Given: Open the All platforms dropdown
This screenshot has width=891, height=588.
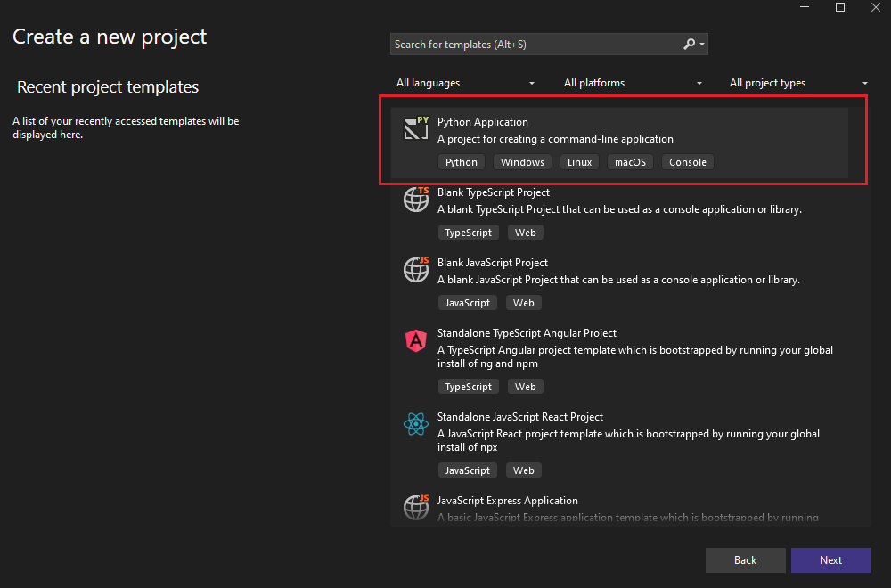Looking at the screenshot, I should point(633,83).
